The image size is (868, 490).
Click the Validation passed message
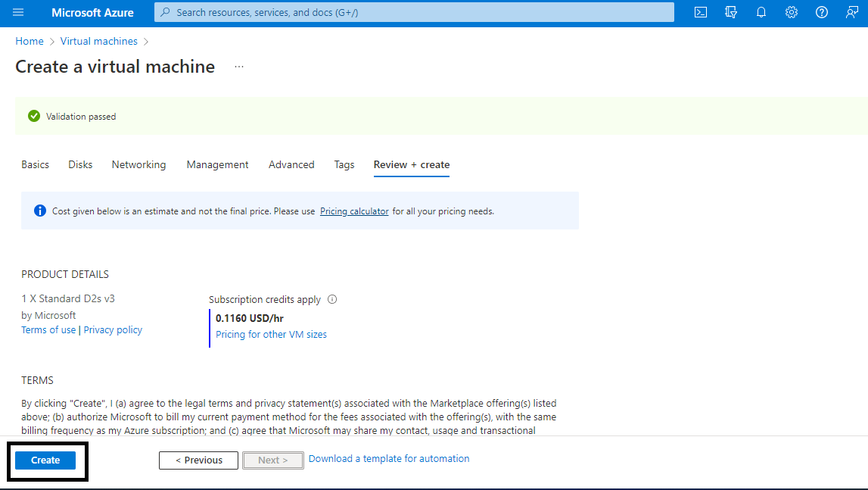click(81, 117)
